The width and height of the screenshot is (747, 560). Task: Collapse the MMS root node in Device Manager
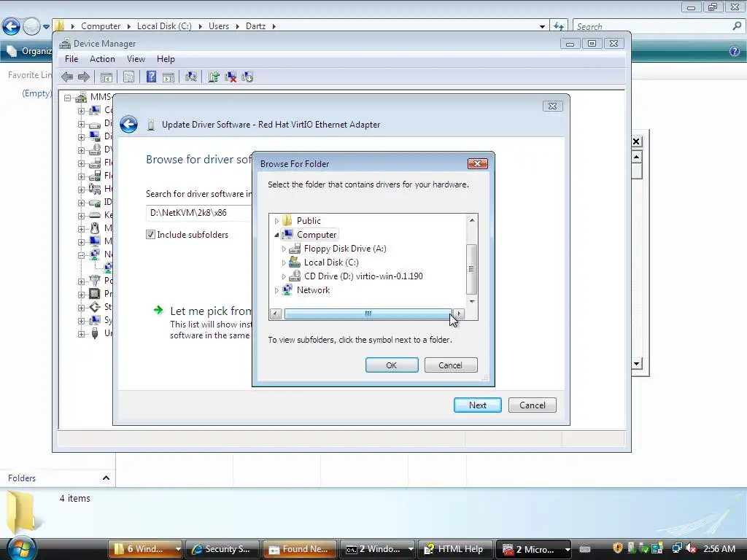[68, 98]
